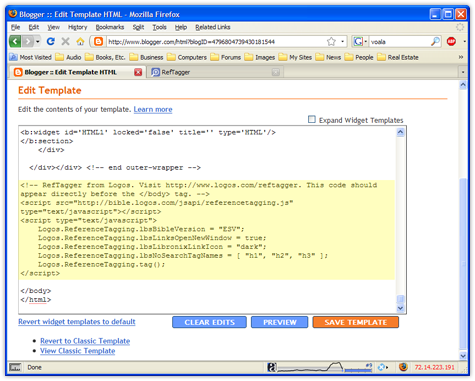Open the Business bookmarks folder
Screen dimensions: 475x381
(147, 57)
